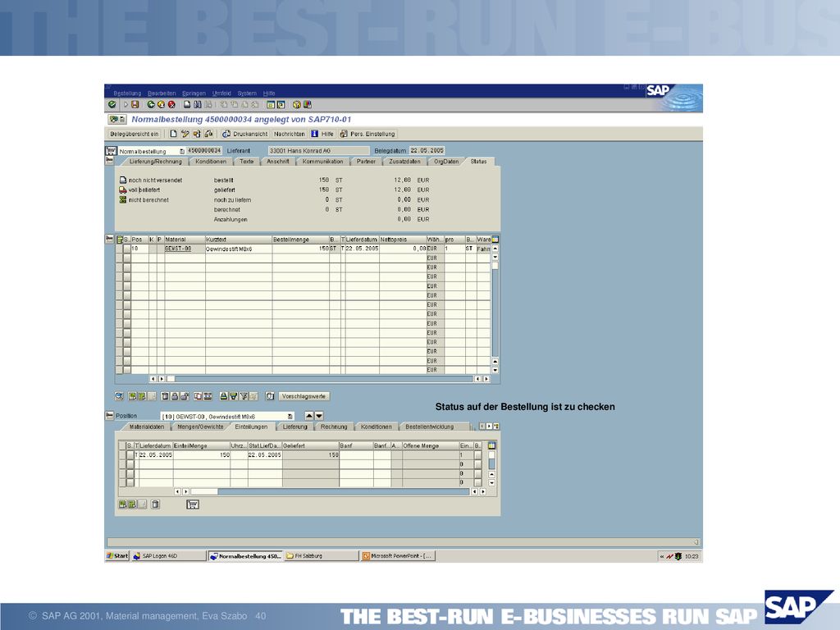Image resolution: width=840 pixels, height=630 pixels.
Task: Click the Hilfe button in application toolbar
Action: pos(322,134)
